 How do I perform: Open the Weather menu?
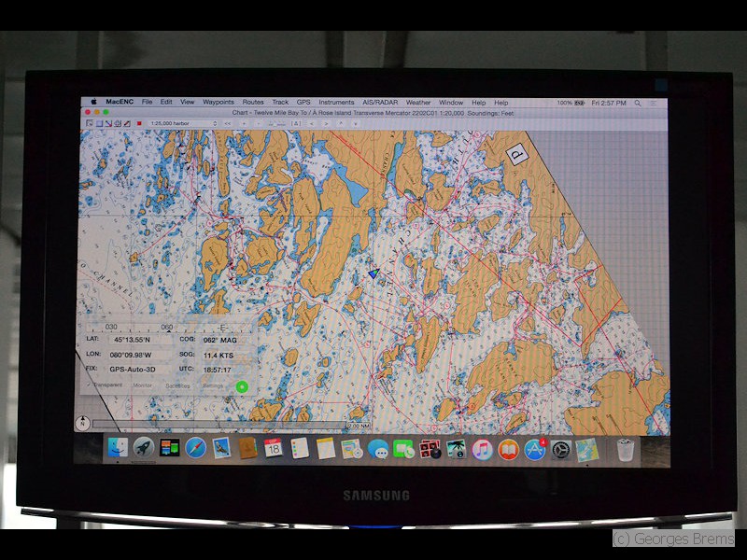tap(418, 103)
